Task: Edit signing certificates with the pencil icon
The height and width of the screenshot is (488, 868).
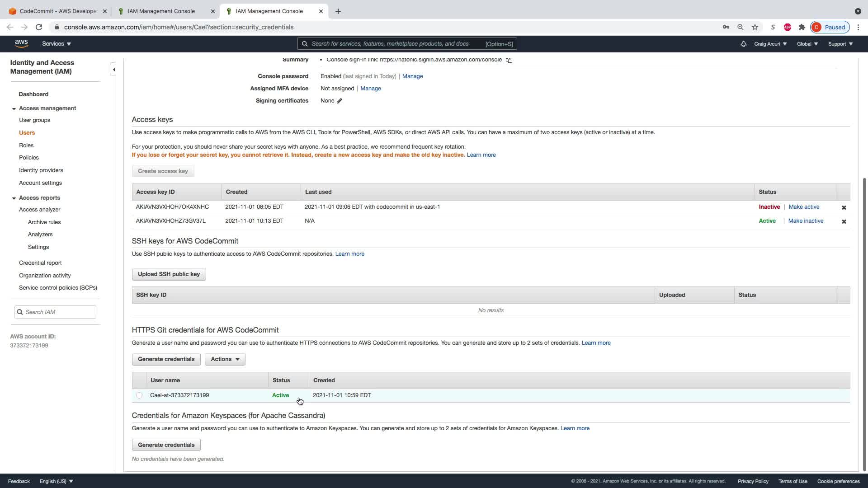Action: click(340, 101)
